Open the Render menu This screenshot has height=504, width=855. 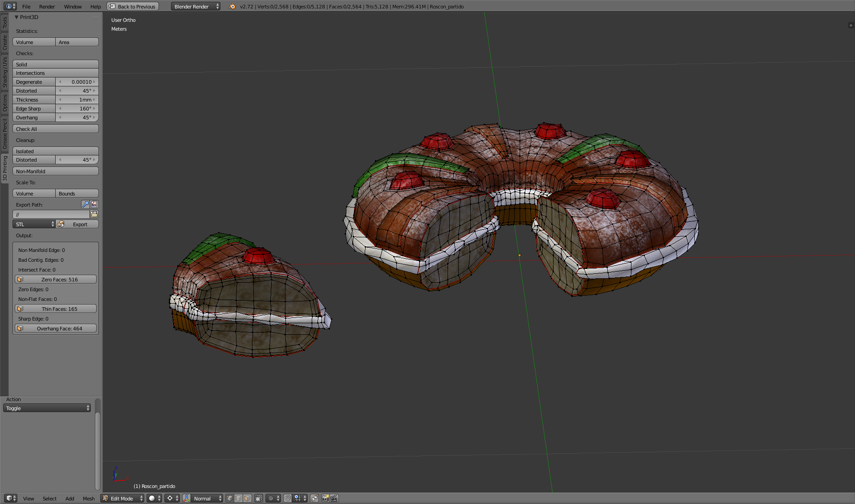47,6
